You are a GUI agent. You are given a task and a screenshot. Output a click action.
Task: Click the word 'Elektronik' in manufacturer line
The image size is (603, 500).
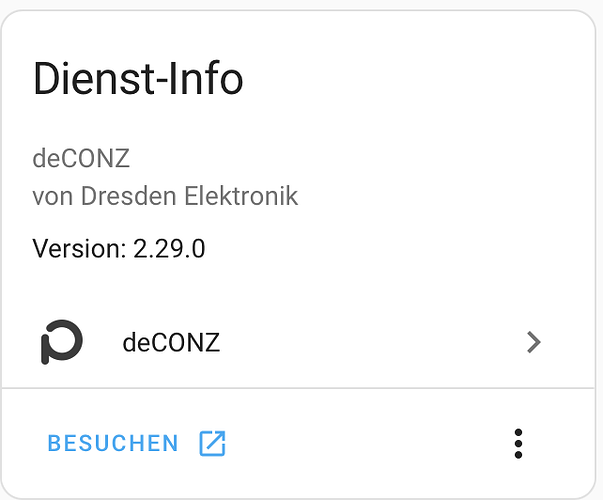(241, 196)
